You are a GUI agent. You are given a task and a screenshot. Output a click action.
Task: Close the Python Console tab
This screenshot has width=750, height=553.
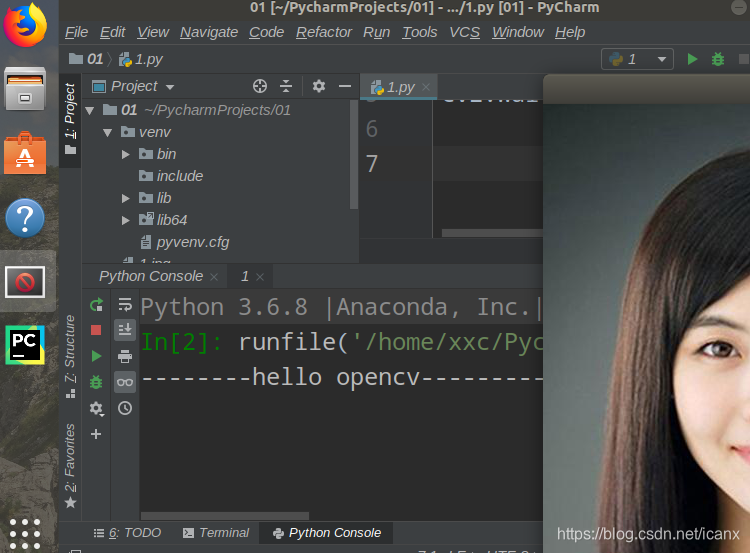pos(214,277)
